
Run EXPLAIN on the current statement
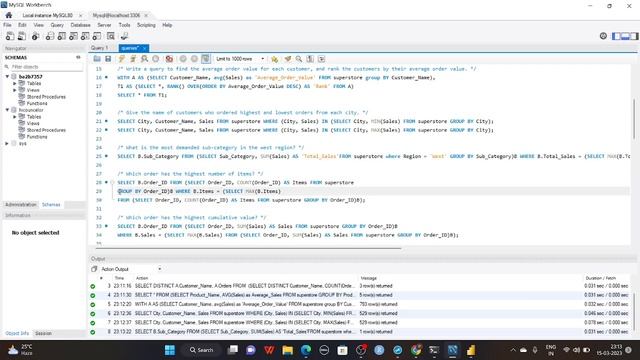(144, 59)
